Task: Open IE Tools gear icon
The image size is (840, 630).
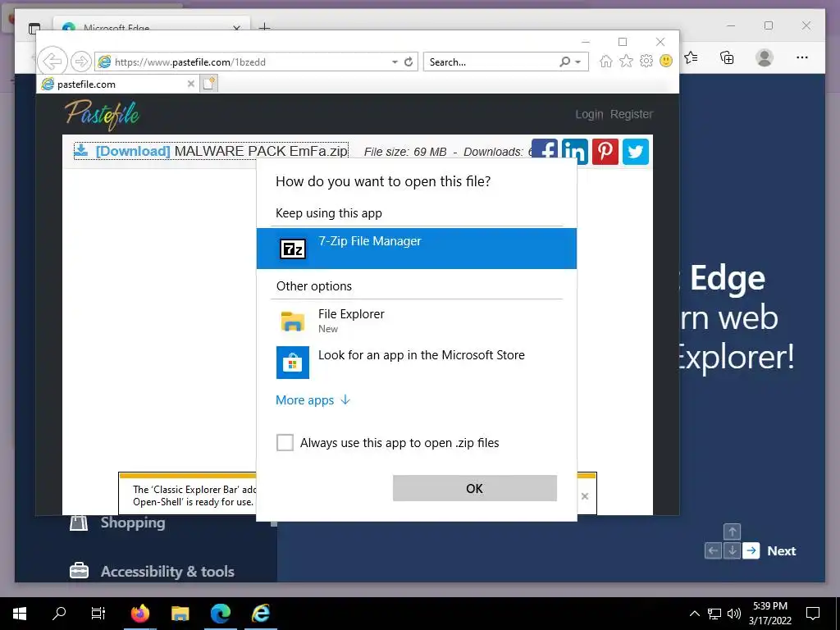Action: [646, 61]
